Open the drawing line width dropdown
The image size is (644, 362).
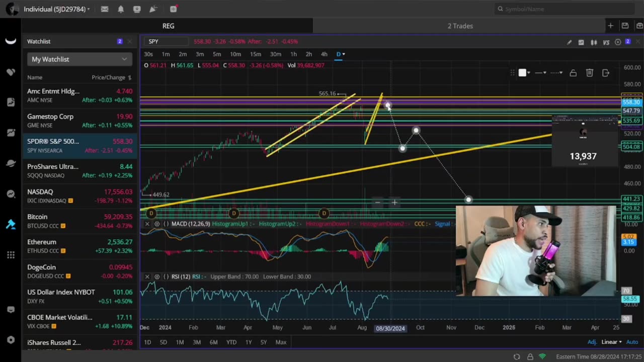(541, 73)
